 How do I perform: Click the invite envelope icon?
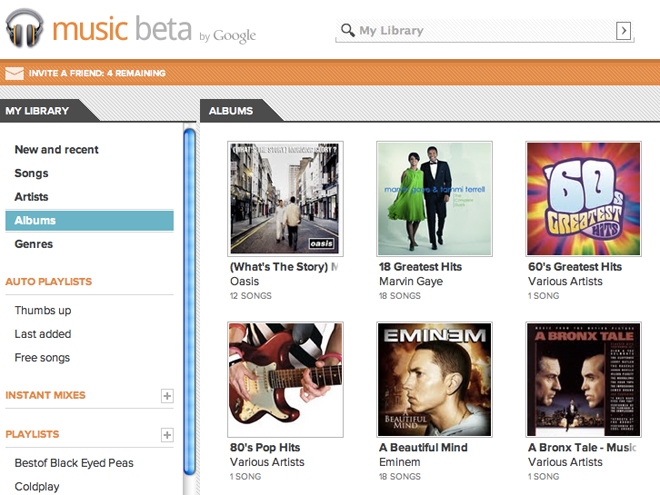point(14,73)
